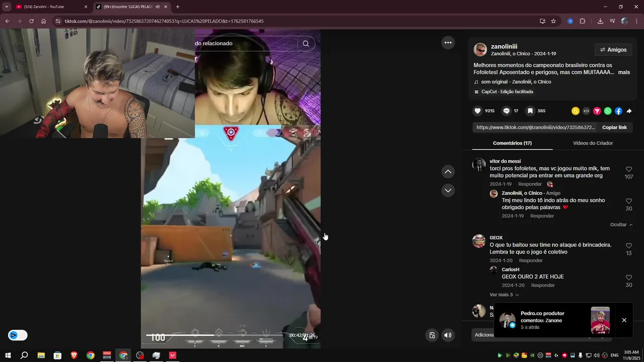Open the Windows Start menu
Screen dimensions: 644x362
[8, 355]
